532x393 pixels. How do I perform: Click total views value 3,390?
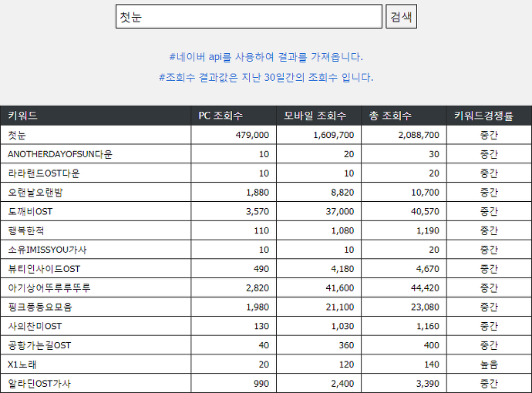tap(428, 384)
